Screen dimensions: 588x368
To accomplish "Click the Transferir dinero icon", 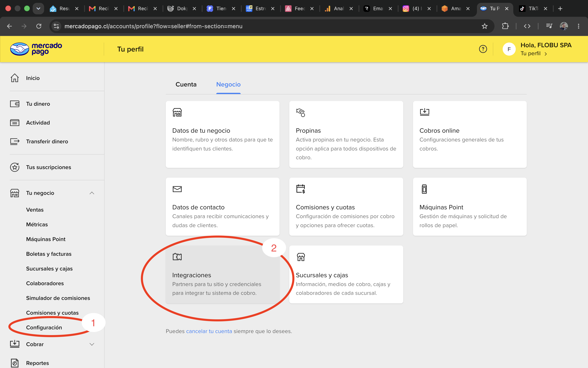I will 14,141.
